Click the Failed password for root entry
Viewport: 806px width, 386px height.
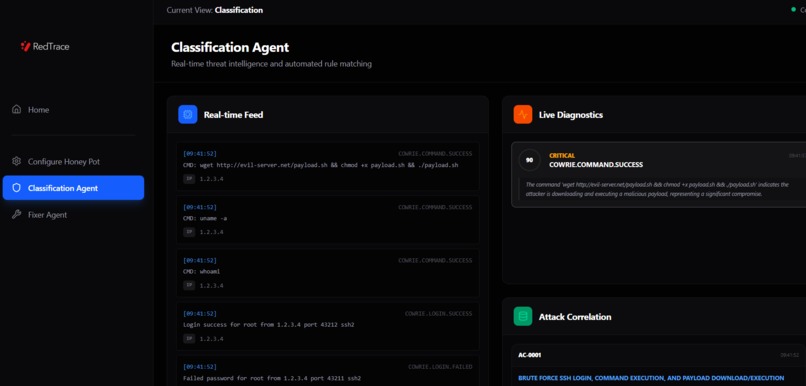[327, 371]
